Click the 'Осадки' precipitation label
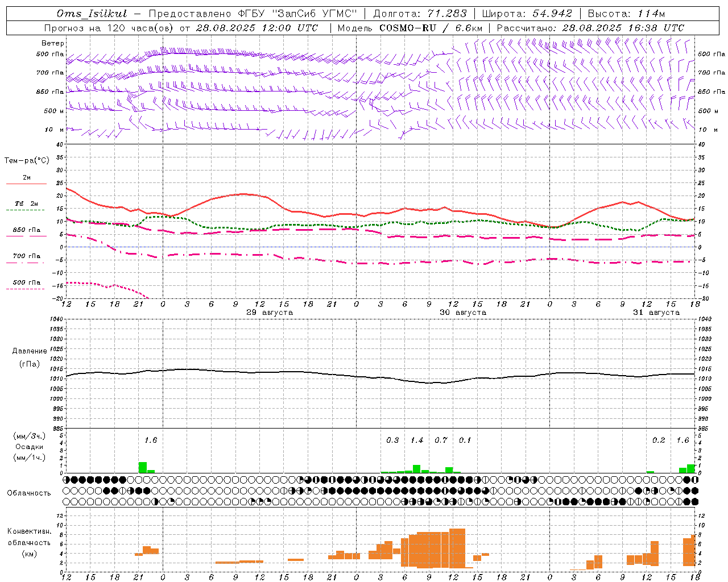728x582 pixels. click(x=30, y=447)
